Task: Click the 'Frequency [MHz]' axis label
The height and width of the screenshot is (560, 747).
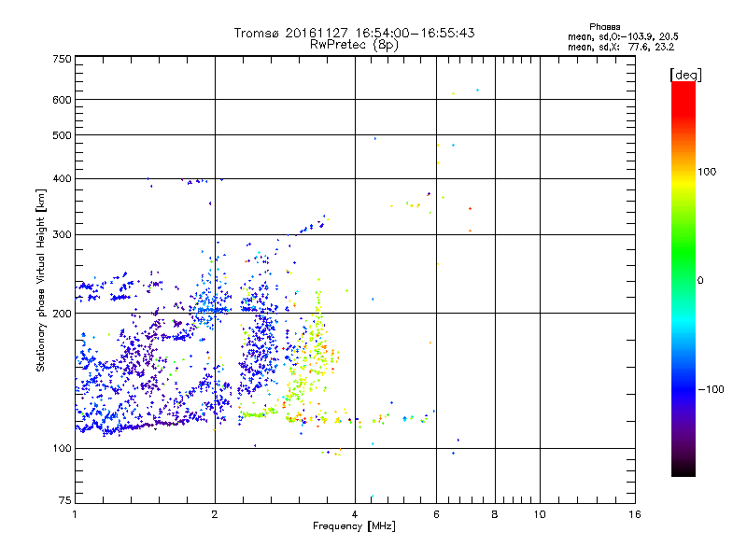Action: coord(354,526)
